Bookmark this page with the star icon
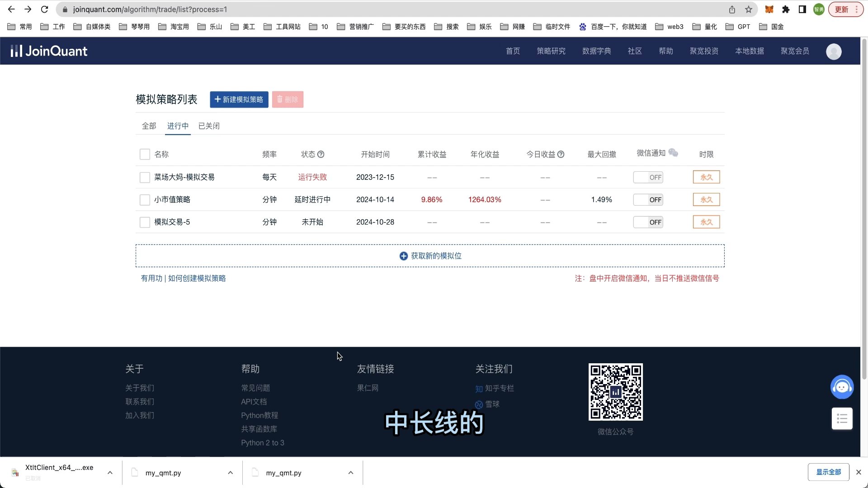 pos(749,9)
